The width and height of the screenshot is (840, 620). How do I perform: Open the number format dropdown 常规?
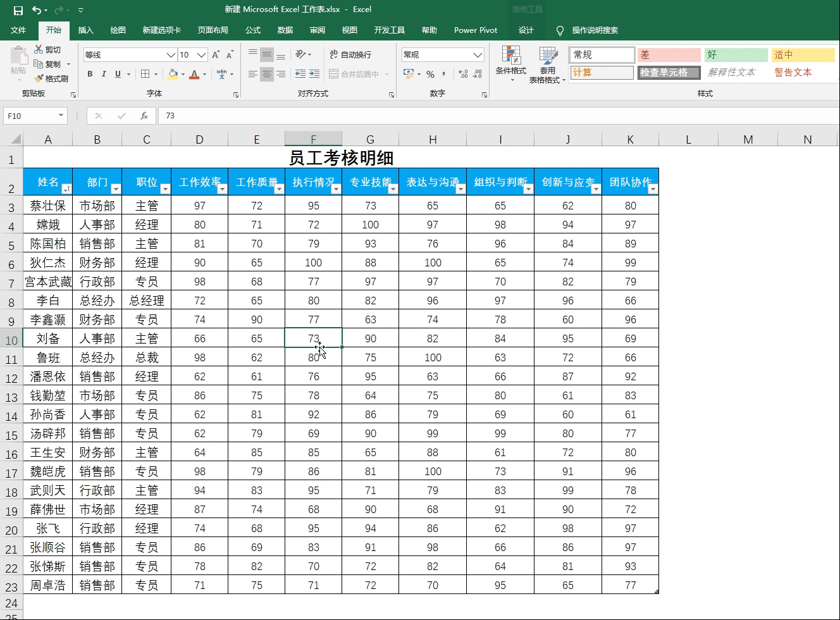pos(478,54)
